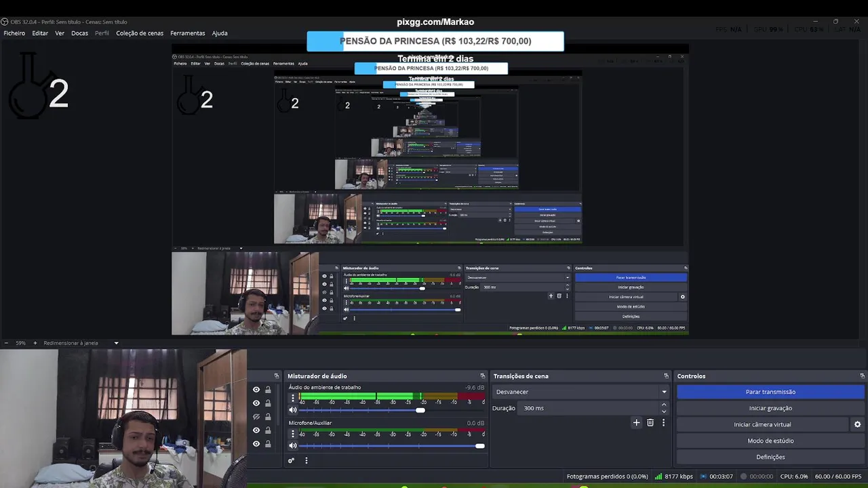Open the Editar menu
The height and width of the screenshot is (488, 868).
(x=40, y=33)
